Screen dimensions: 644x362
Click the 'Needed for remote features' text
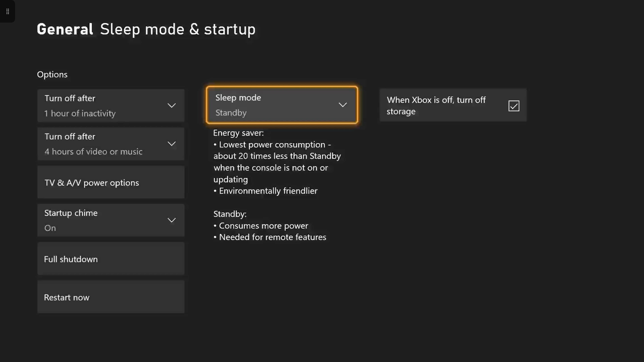point(273,237)
